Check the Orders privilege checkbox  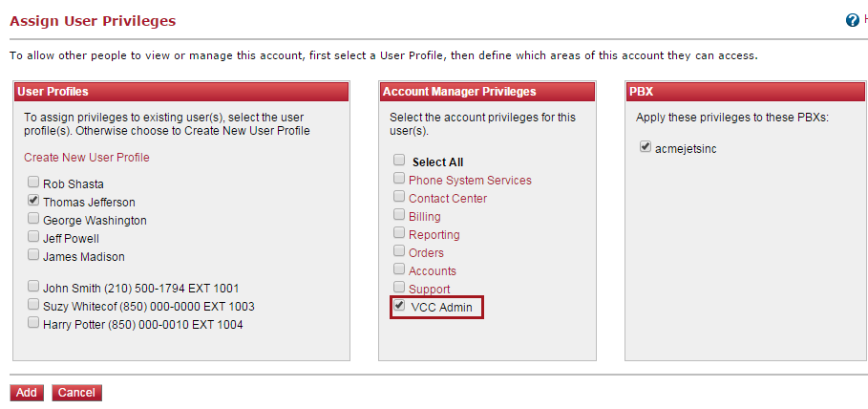(399, 251)
